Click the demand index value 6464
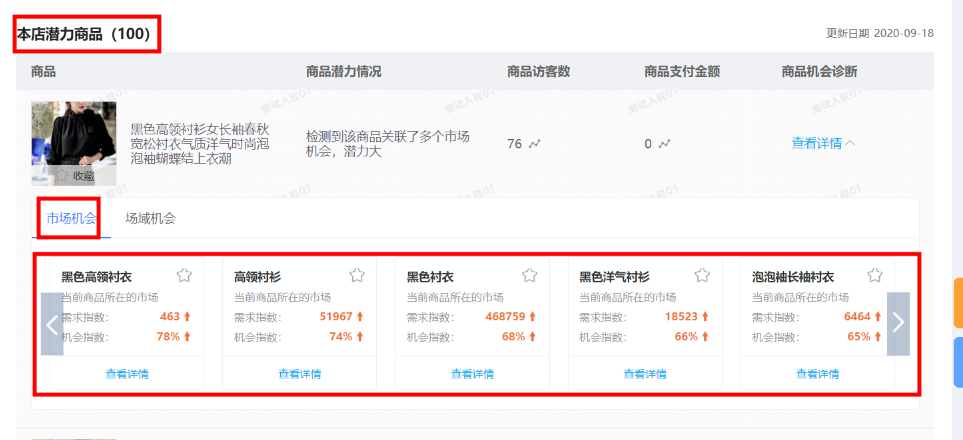 (x=857, y=316)
